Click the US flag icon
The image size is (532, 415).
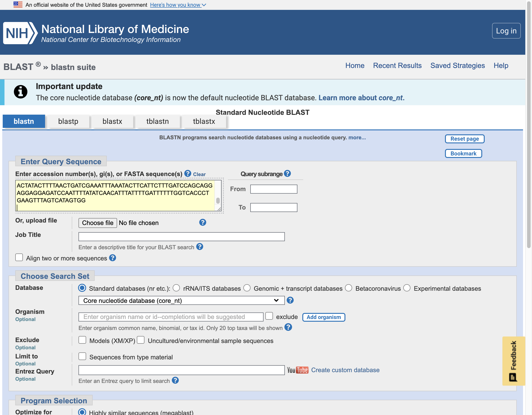click(x=18, y=5)
